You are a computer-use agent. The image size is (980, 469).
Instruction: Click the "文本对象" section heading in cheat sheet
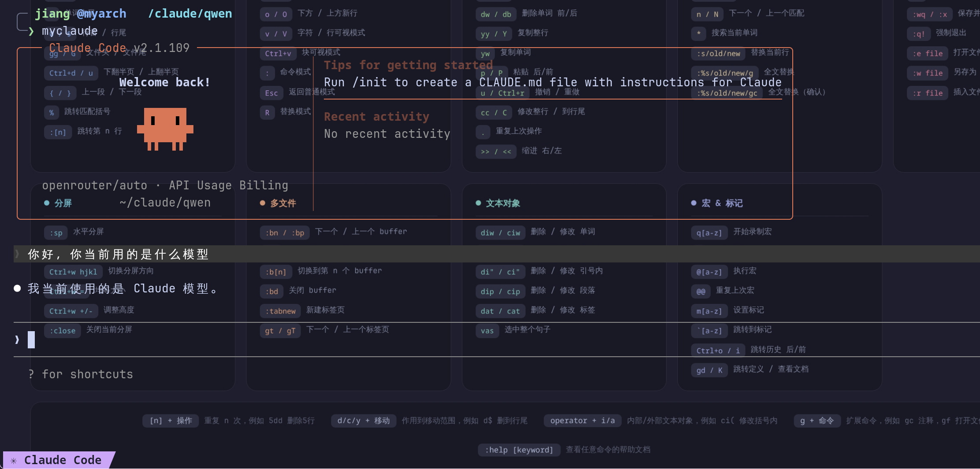click(x=503, y=203)
